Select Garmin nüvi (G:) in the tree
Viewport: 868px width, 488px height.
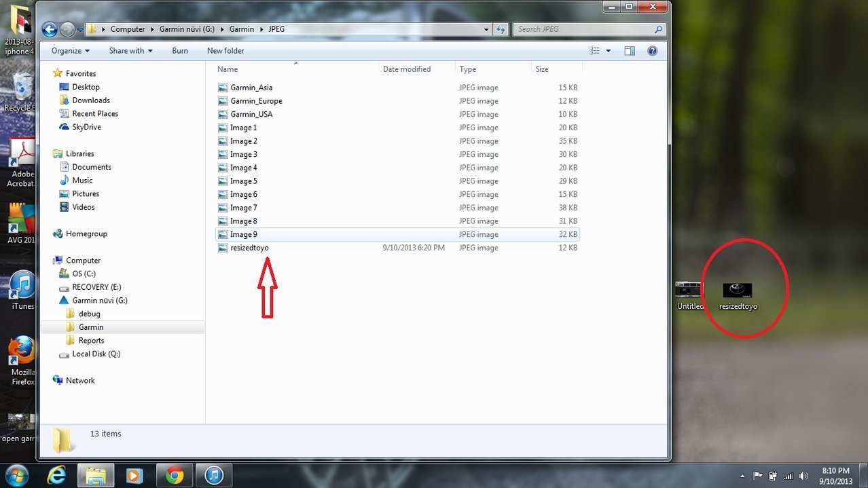(x=100, y=300)
